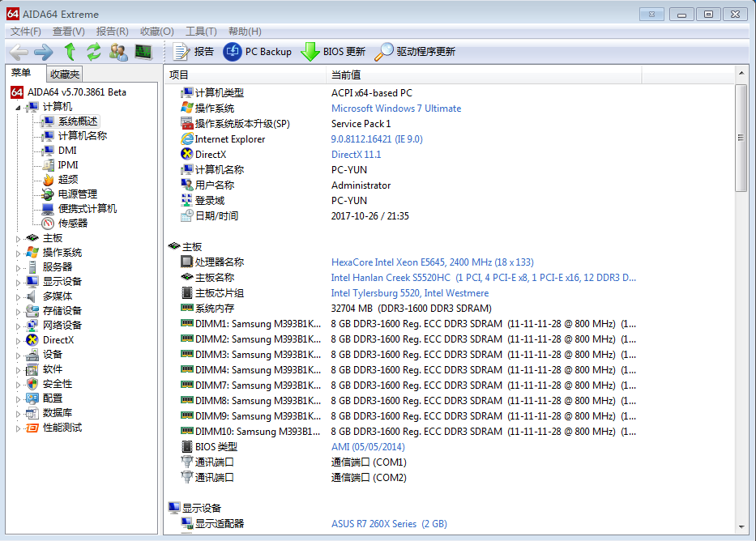Click the vertical scrollbar down arrow

click(741, 526)
